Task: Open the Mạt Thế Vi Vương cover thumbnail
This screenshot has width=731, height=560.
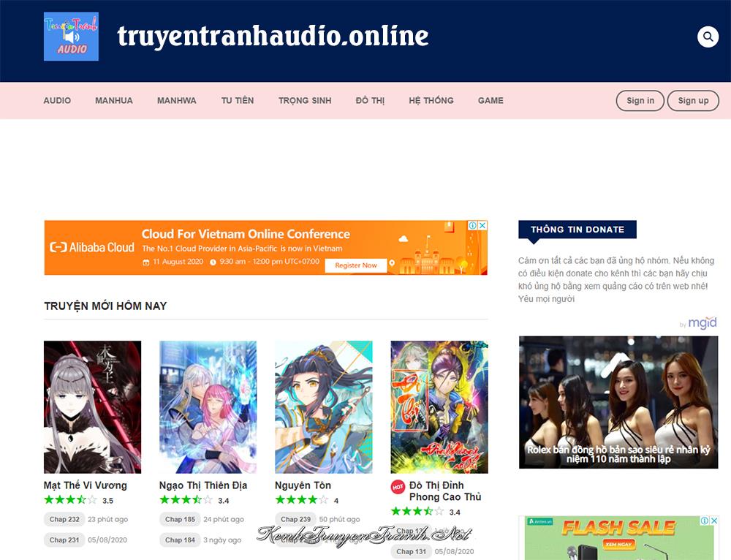Action: tap(92, 406)
